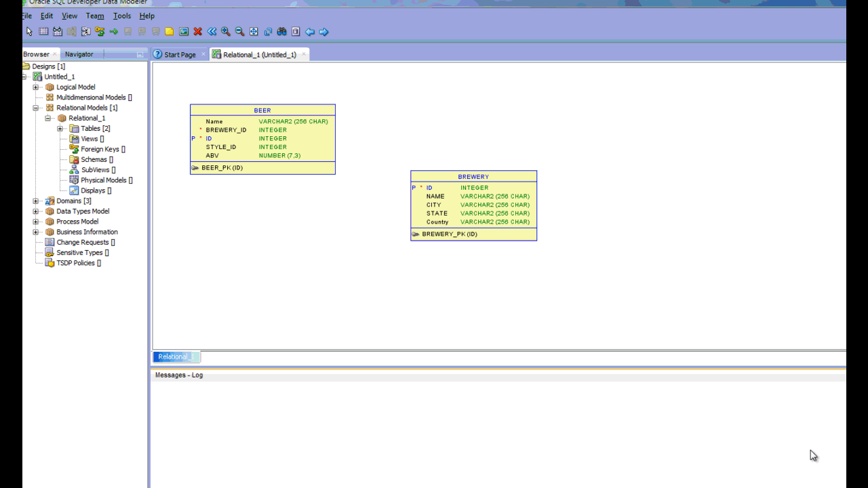Select the Relational_1 diagram thumbnail tab
The image size is (868, 488).
point(175,357)
